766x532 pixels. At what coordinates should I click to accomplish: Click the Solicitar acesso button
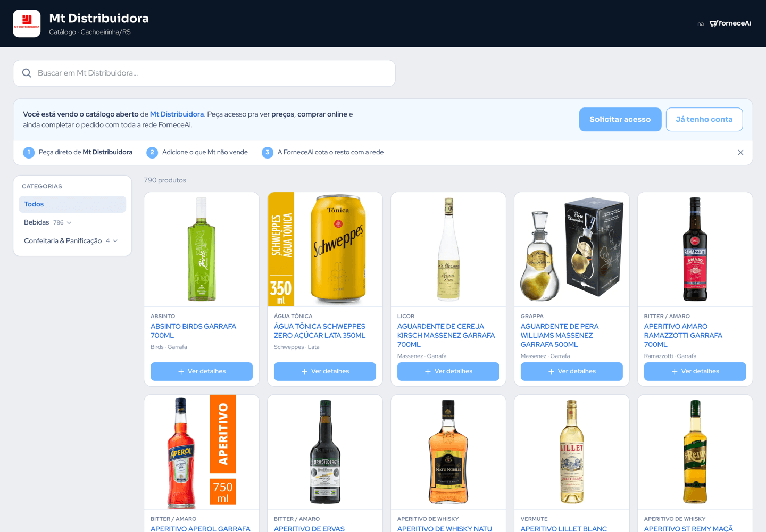point(620,119)
